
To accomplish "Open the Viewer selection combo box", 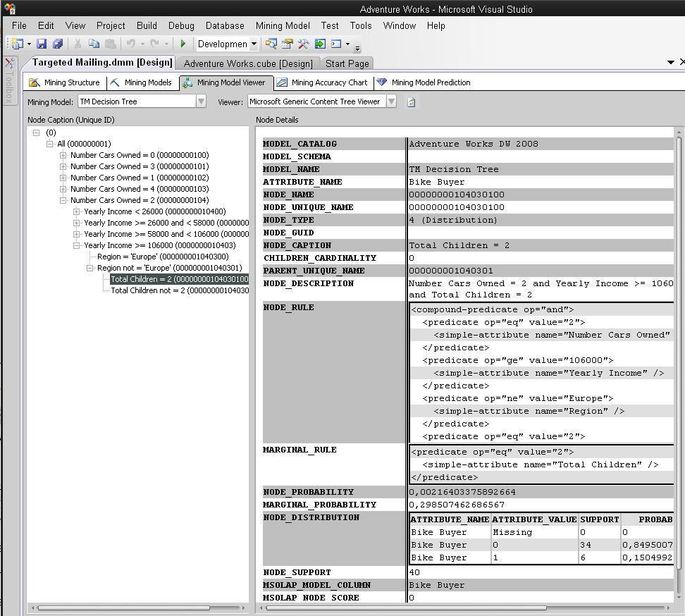I will (x=322, y=101).
